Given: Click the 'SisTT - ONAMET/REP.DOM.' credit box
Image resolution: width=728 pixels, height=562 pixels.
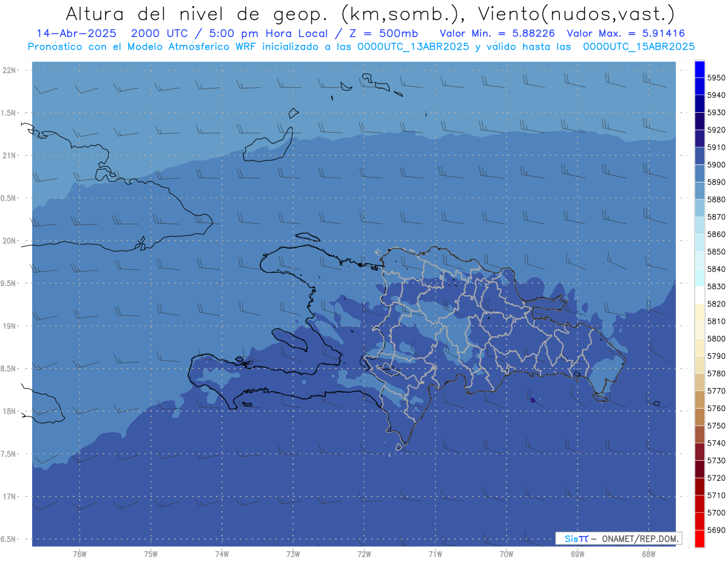Looking at the screenshot, I should [618, 538].
